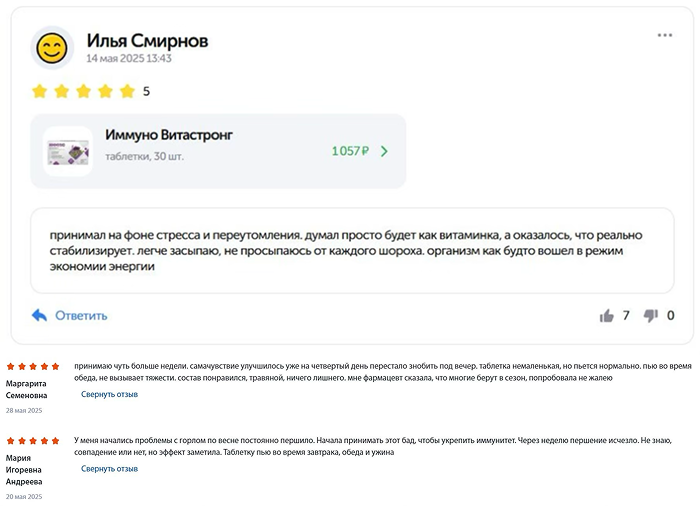Click the reply arrow icon

click(x=40, y=316)
